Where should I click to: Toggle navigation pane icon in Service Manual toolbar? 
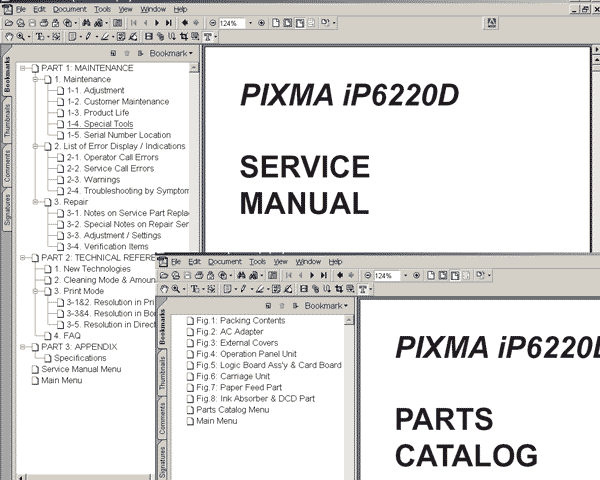tap(117, 23)
